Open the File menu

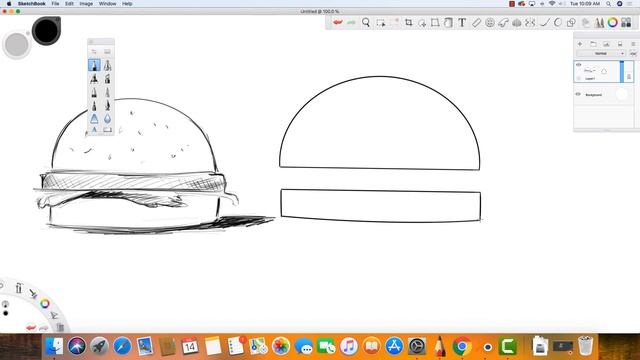[55, 4]
